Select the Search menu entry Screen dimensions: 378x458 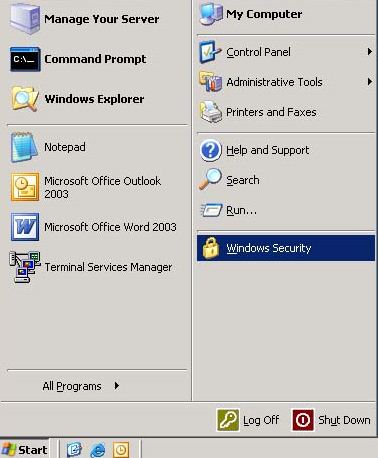click(286, 180)
